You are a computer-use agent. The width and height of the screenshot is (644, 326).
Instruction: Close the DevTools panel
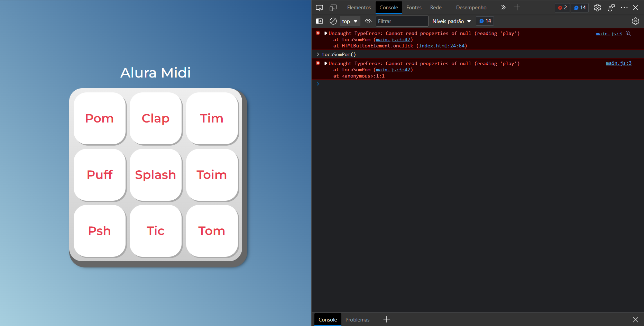click(x=636, y=8)
